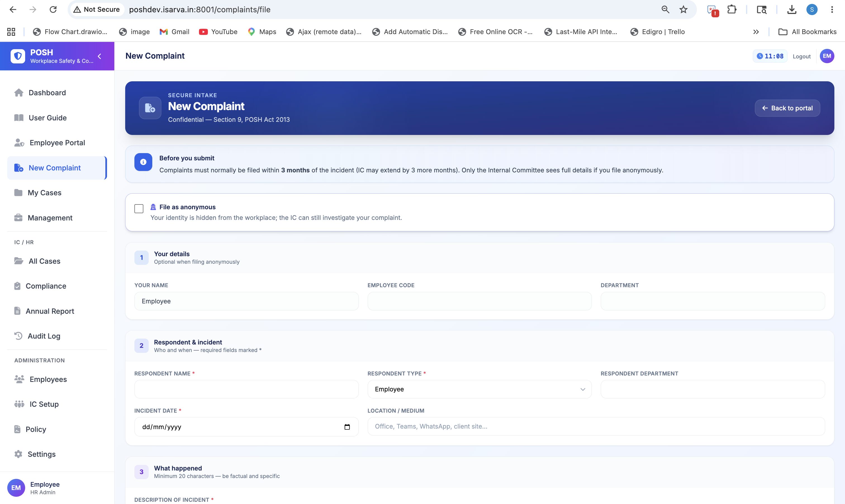Viewport: 845px width, 504px height.
Task: Click the Not Secure warning indicator
Action: click(x=97, y=9)
